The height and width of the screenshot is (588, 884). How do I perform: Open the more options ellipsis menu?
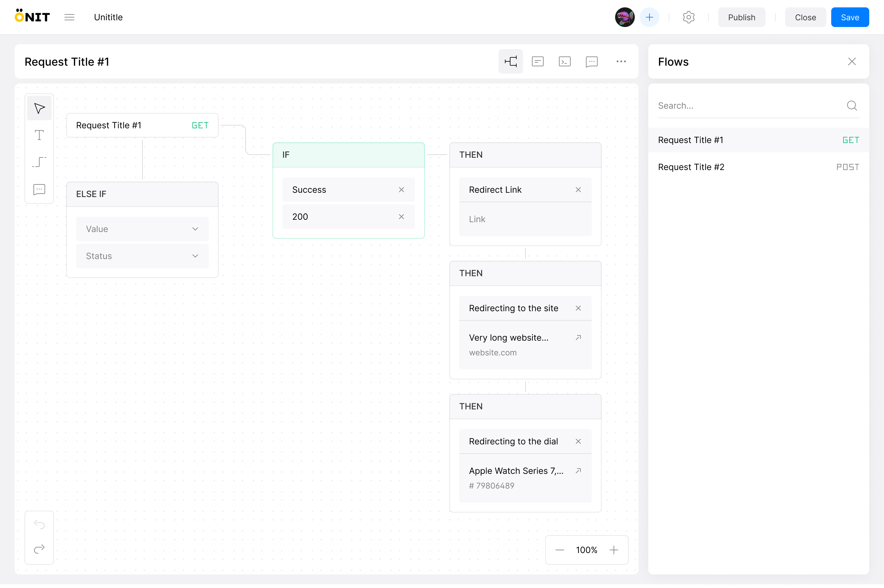tap(621, 61)
